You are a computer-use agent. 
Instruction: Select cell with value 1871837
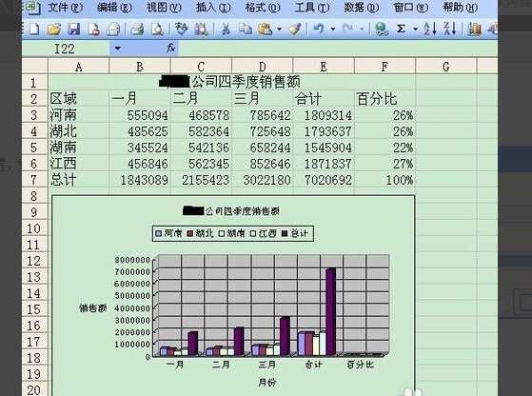[x=324, y=164]
